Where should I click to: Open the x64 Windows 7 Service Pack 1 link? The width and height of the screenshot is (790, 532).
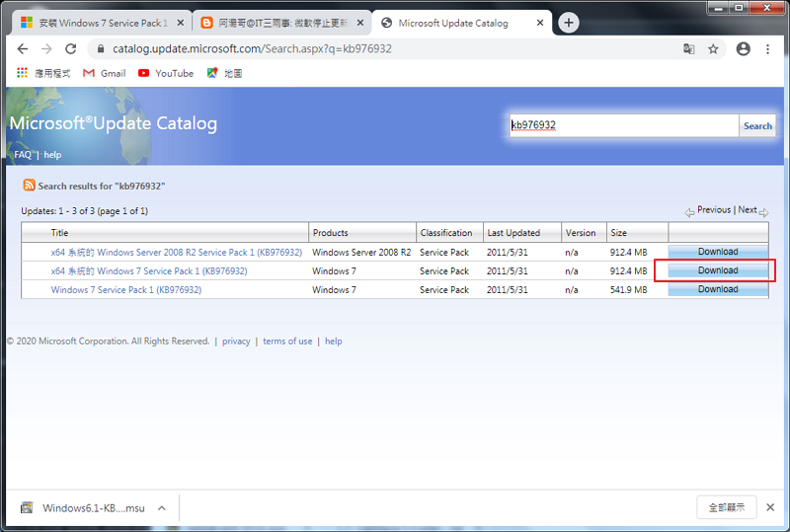coord(149,271)
